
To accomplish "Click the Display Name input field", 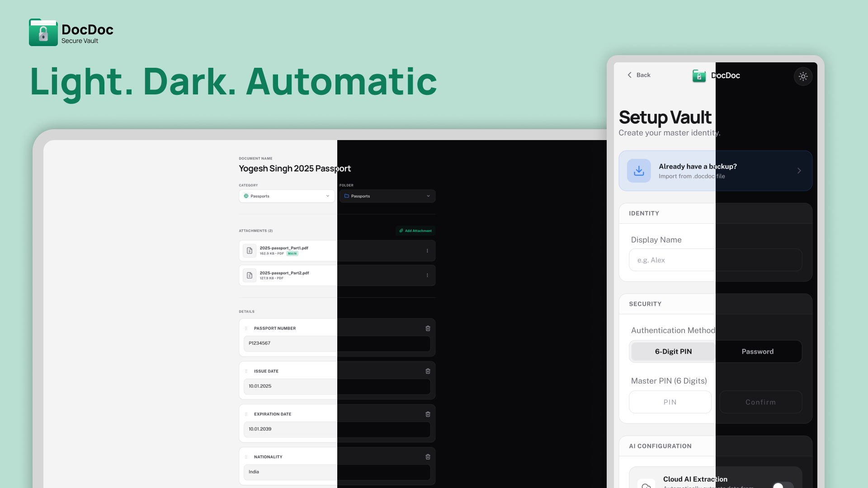I will [715, 260].
